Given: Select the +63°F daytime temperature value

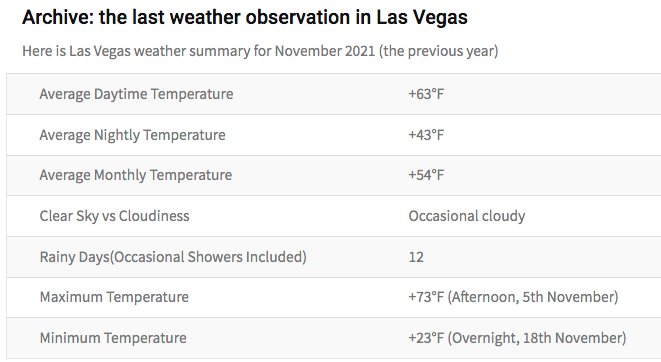Looking at the screenshot, I should pos(426,94).
